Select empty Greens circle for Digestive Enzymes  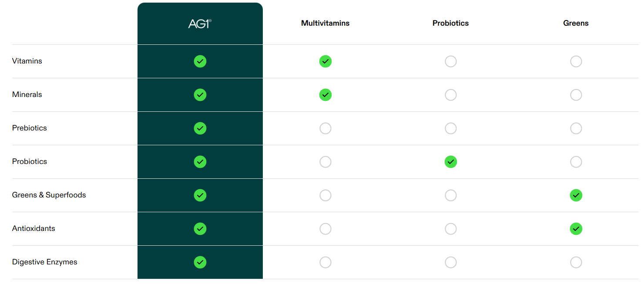tap(576, 262)
